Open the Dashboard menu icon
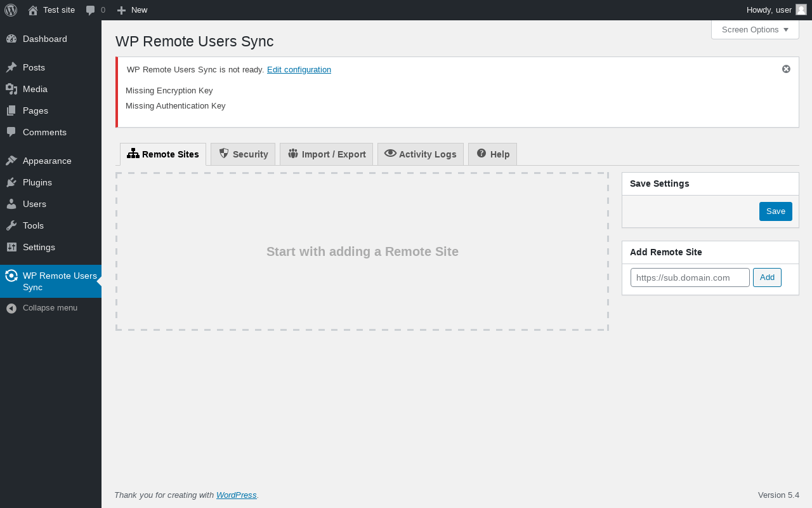The height and width of the screenshot is (508, 812). [11, 39]
